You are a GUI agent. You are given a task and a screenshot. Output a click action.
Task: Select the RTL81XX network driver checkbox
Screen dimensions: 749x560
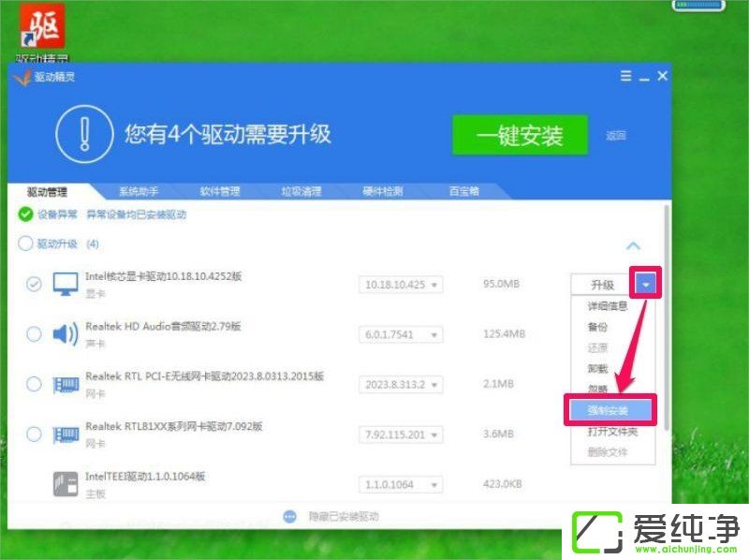(33, 435)
